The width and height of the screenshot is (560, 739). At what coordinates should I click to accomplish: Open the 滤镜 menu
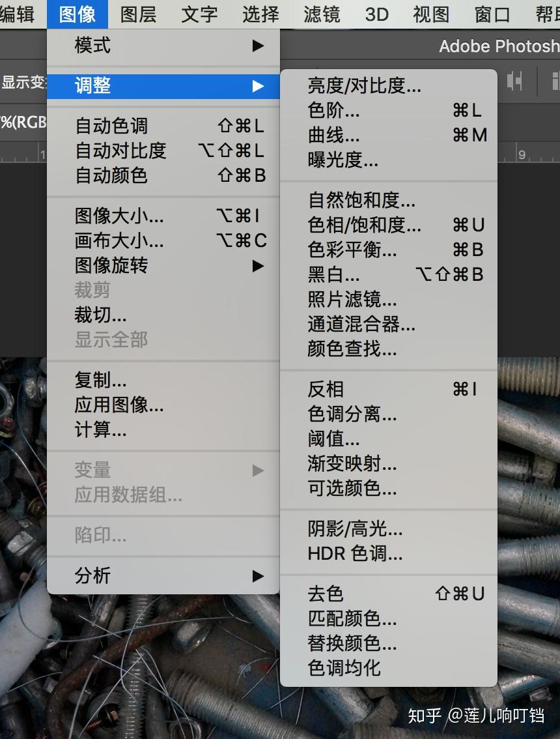point(323,14)
